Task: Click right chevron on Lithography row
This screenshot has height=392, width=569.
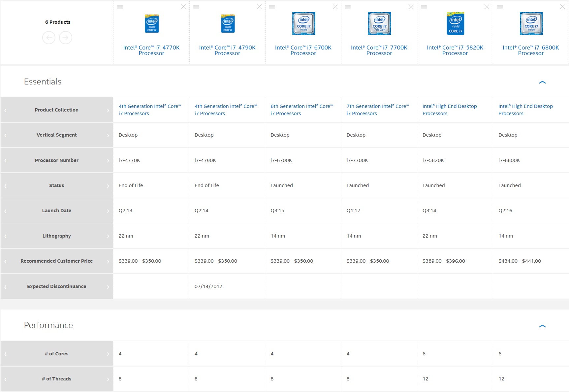Action: pyautogui.click(x=108, y=236)
